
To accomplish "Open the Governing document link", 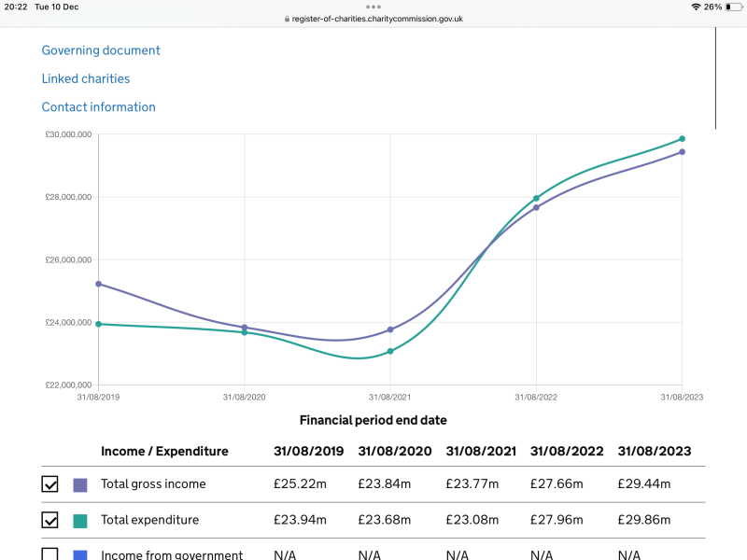I will coord(101,50).
